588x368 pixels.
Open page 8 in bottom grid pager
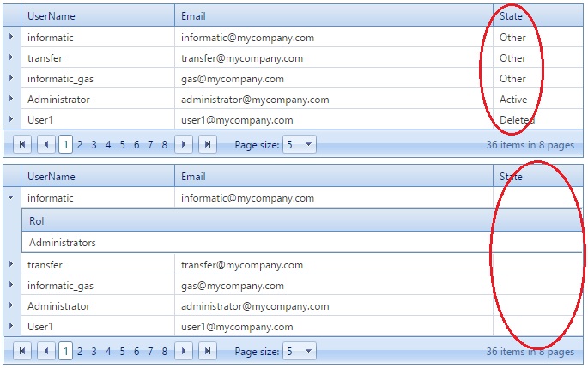164,352
